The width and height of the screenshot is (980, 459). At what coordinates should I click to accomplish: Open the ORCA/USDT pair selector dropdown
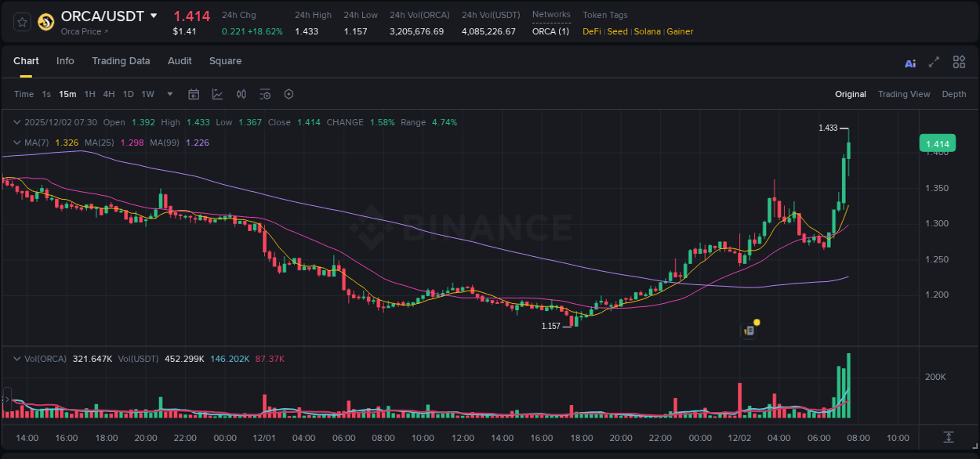tap(154, 15)
